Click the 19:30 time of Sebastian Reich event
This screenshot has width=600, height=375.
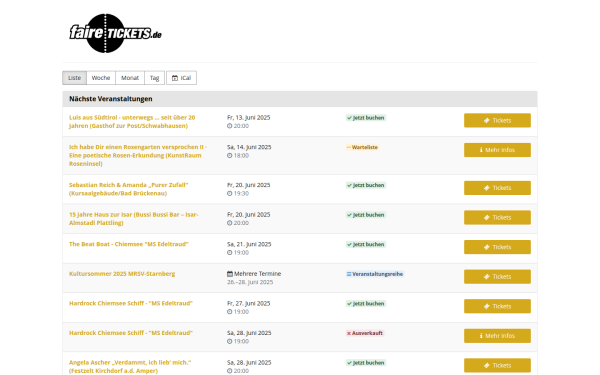coord(241,194)
